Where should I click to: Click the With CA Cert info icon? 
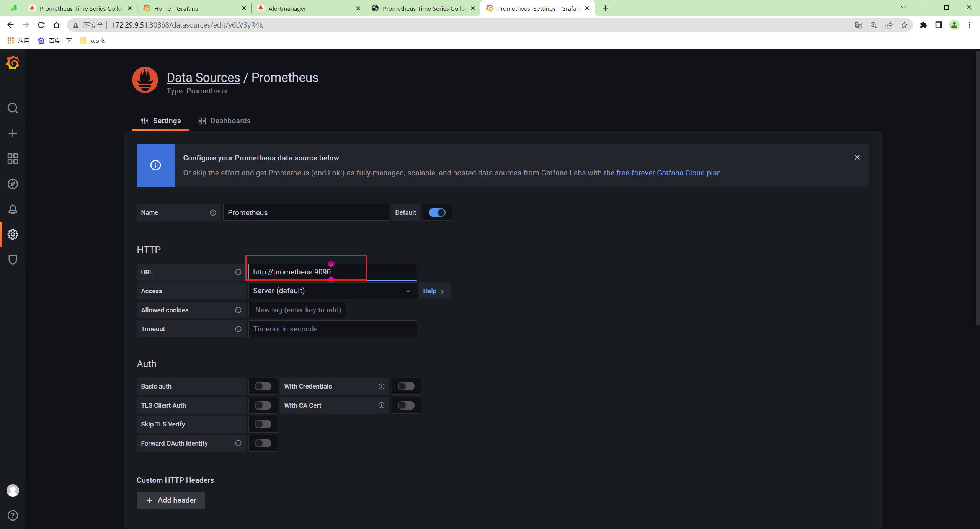click(381, 405)
